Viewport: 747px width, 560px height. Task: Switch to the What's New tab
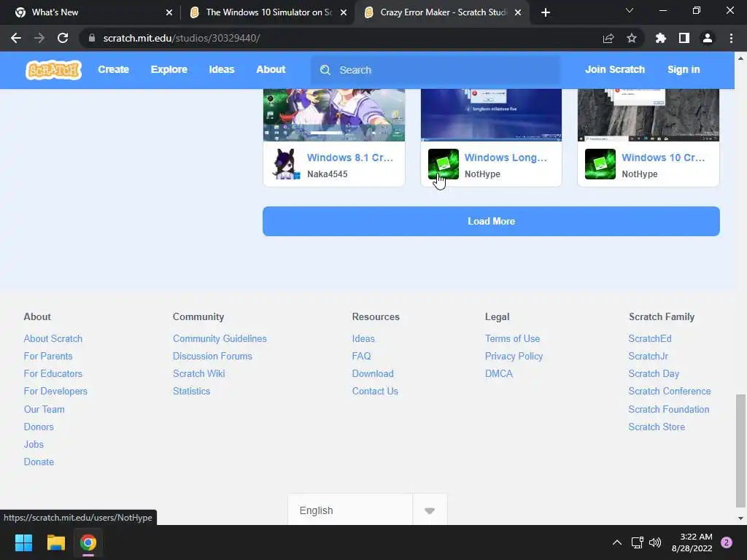[x=89, y=12]
